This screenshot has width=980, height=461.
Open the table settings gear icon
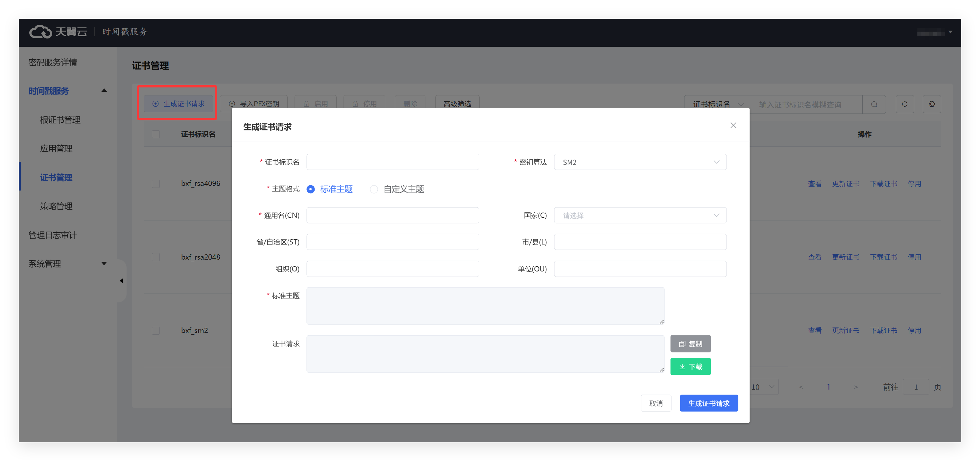931,104
